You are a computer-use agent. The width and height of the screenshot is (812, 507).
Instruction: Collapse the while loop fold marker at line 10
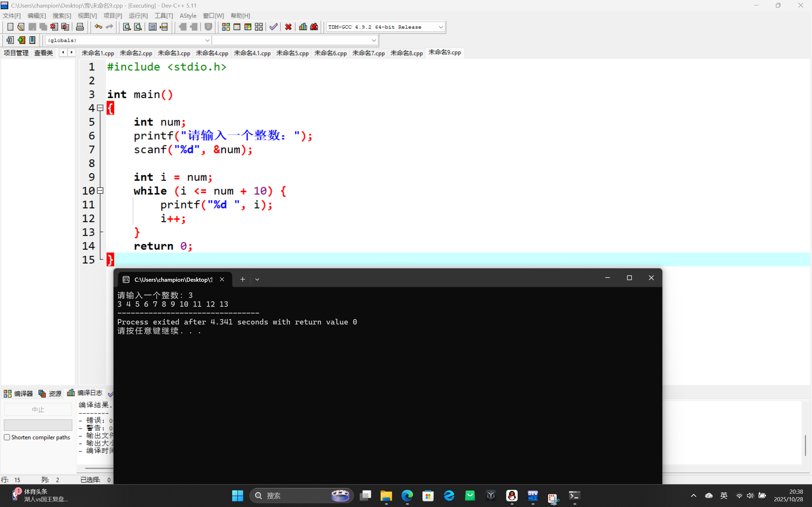(100, 190)
